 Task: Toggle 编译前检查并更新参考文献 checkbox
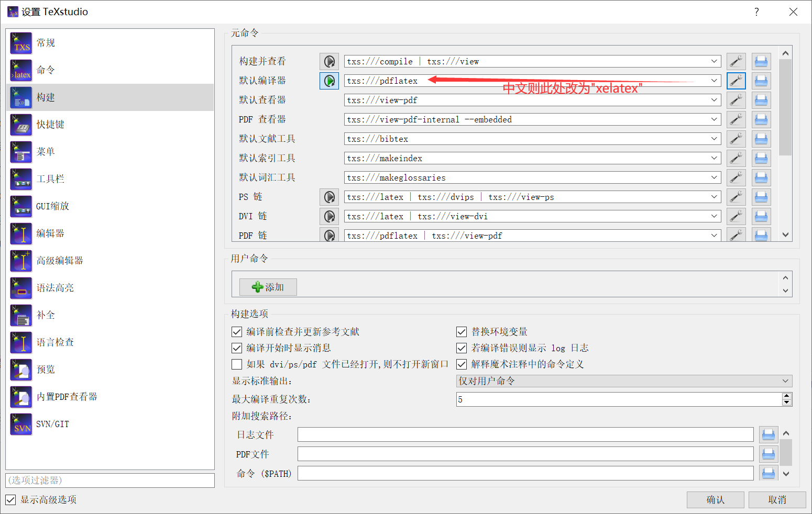(237, 332)
